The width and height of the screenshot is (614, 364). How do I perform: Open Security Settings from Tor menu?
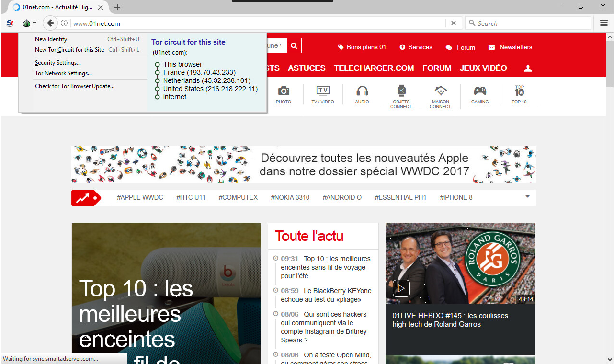[58, 63]
